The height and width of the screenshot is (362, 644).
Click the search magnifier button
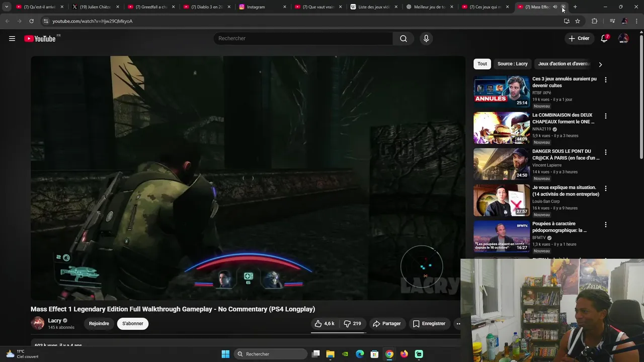pyautogui.click(x=404, y=39)
